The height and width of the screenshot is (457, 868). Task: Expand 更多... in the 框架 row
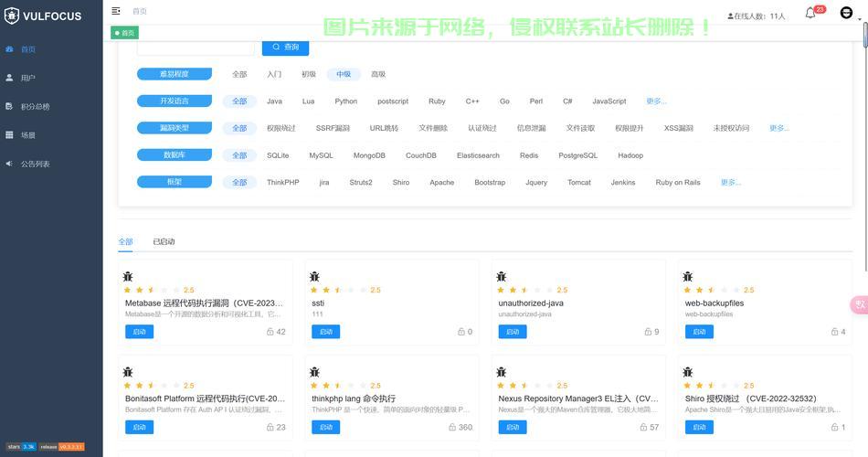pyautogui.click(x=731, y=182)
